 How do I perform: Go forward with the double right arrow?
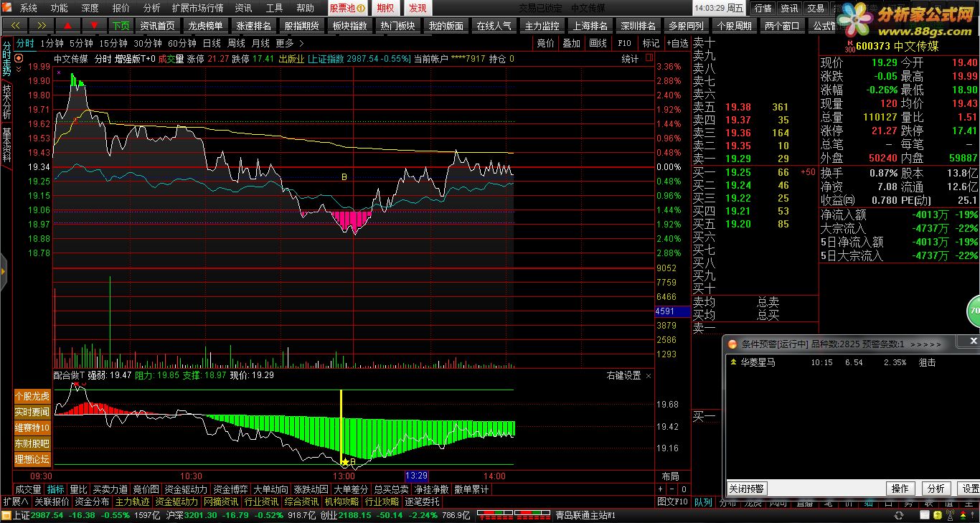click(41, 25)
